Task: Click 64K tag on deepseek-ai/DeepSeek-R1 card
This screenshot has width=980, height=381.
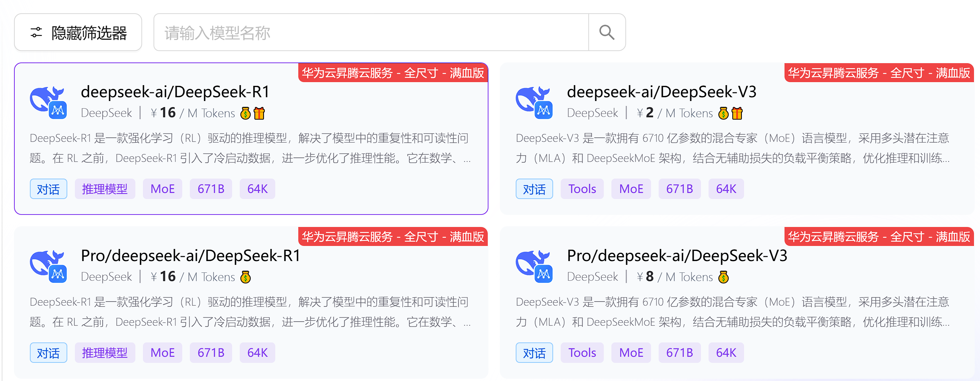Action: point(257,189)
